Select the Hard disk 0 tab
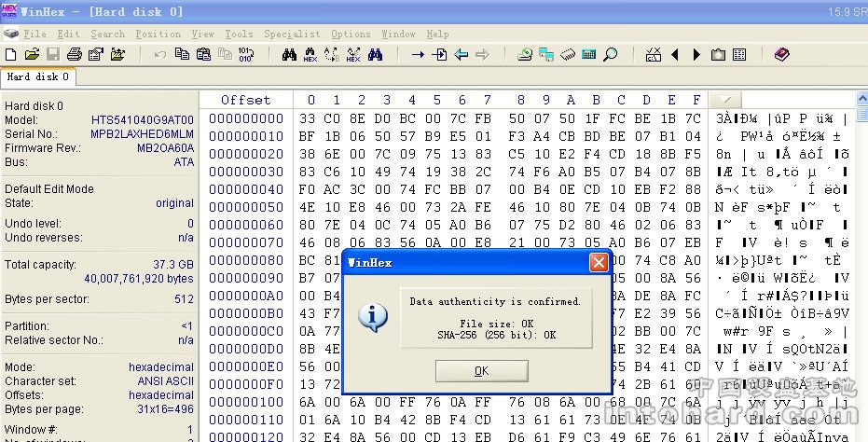The width and height of the screenshot is (868, 442). point(38,77)
